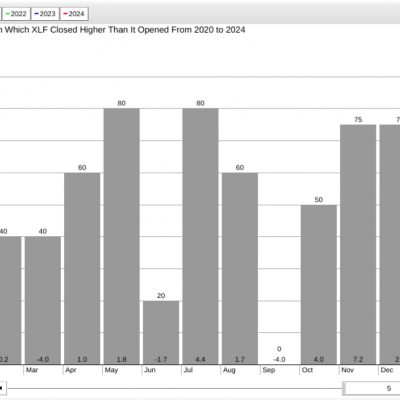Click the 4.0 value in Oct bar
Screen dimensions: 400x400
click(319, 360)
